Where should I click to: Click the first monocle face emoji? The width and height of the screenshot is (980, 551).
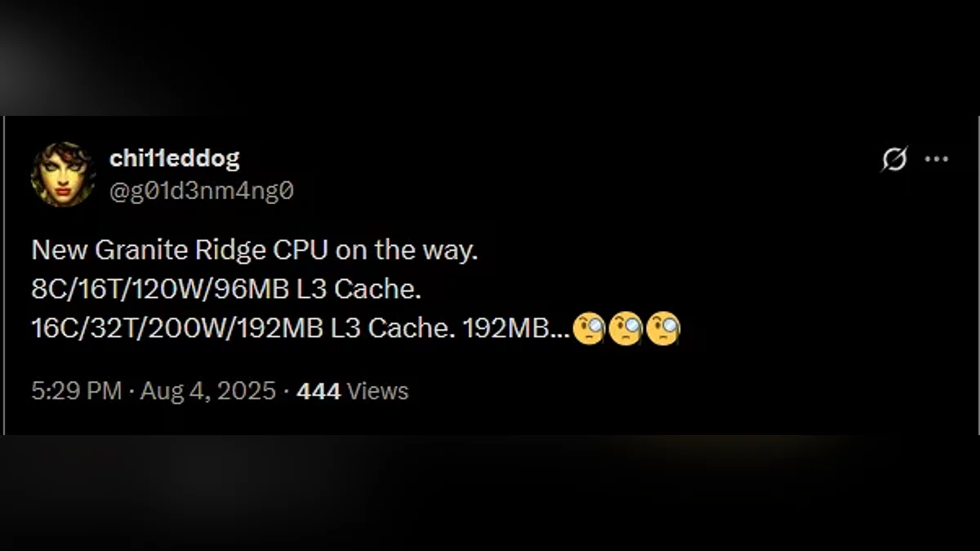(x=588, y=329)
